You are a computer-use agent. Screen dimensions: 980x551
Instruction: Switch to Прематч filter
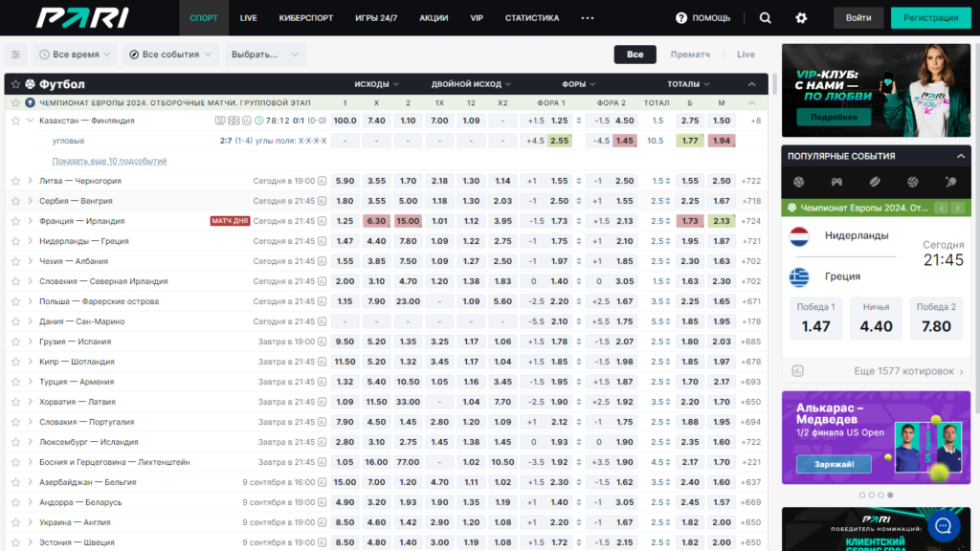click(x=690, y=55)
